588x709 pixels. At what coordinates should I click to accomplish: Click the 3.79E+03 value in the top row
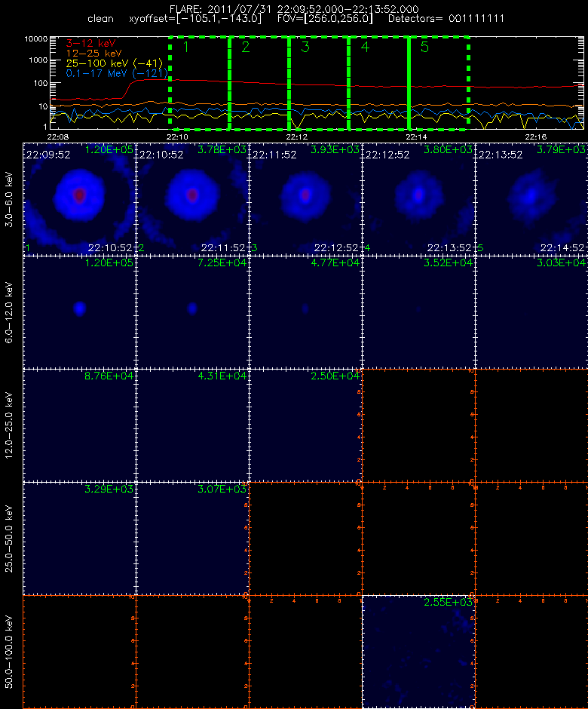(561, 149)
